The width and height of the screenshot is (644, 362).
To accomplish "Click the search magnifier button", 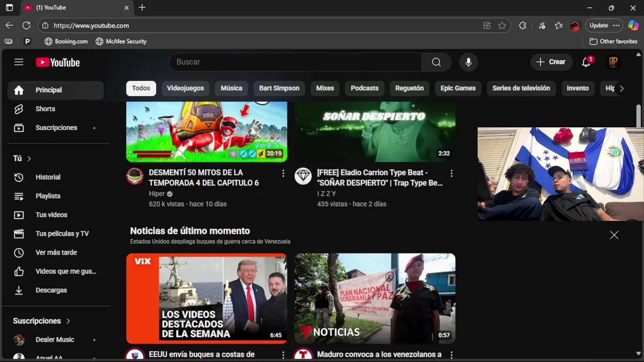I will pos(436,62).
